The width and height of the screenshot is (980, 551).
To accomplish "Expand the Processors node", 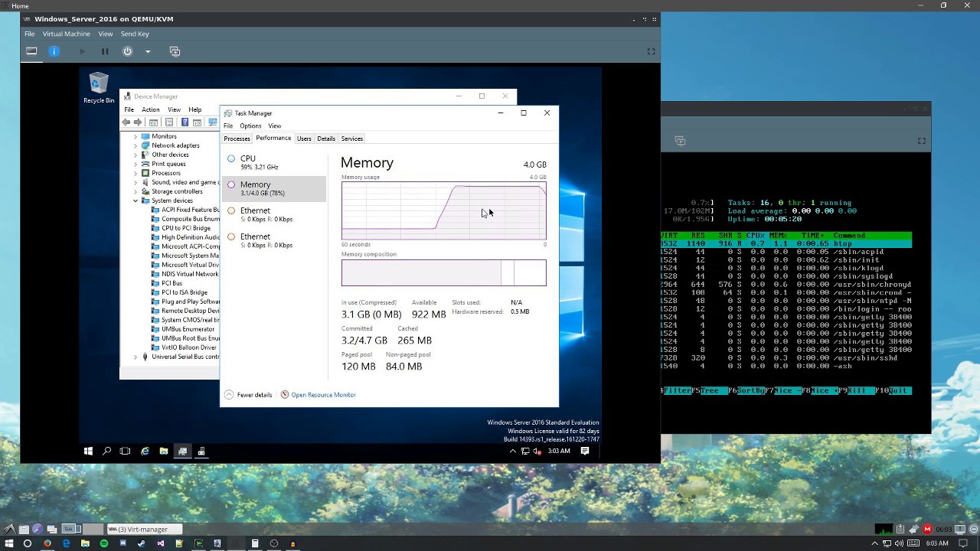I will (x=136, y=173).
